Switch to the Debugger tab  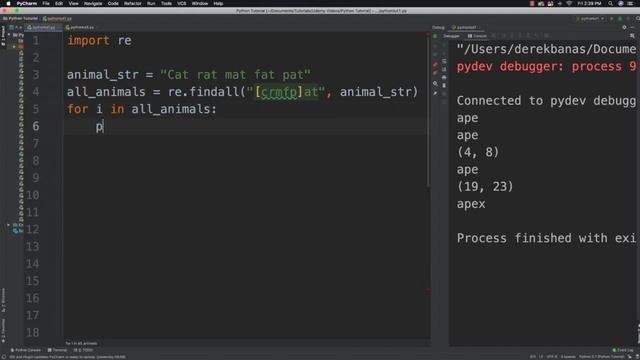pyautogui.click(x=451, y=36)
